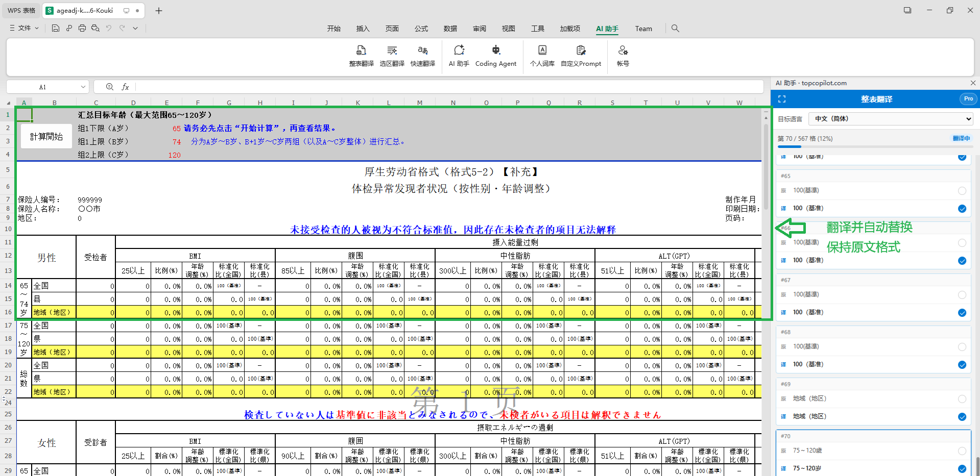Image resolution: width=980 pixels, height=476 pixels.
Task: Open the 视图 ribbon tab
Action: (509, 29)
